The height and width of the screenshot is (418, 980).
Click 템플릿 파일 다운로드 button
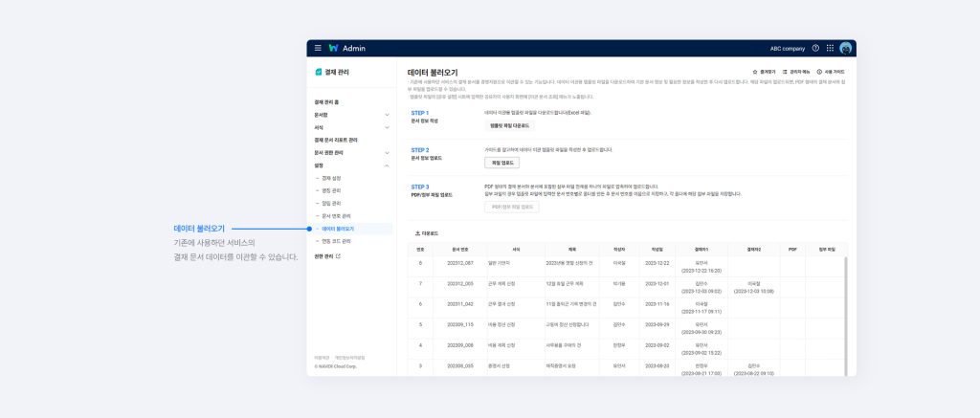coord(509,125)
